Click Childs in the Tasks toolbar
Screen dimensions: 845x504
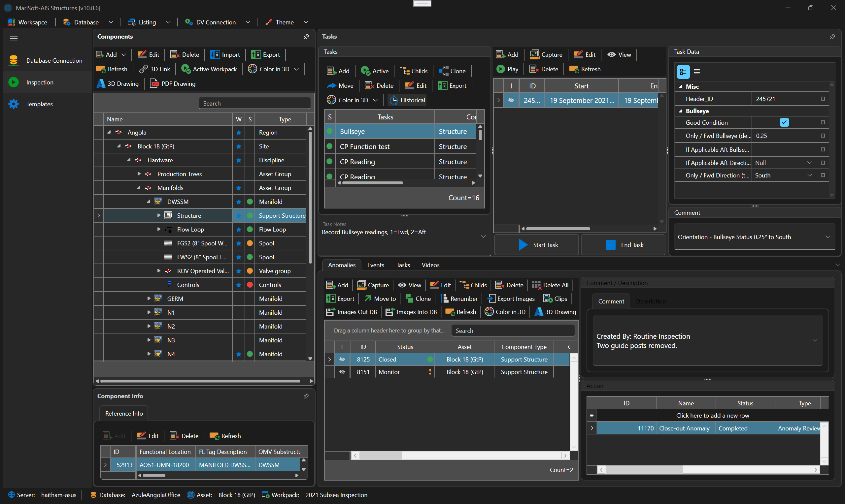click(x=414, y=71)
